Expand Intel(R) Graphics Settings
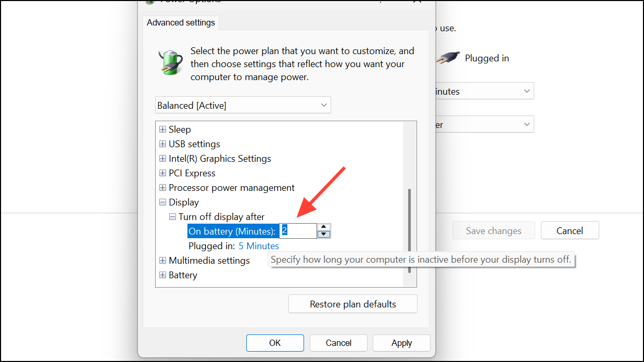The width and height of the screenshot is (644, 362). [x=162, y=158]
